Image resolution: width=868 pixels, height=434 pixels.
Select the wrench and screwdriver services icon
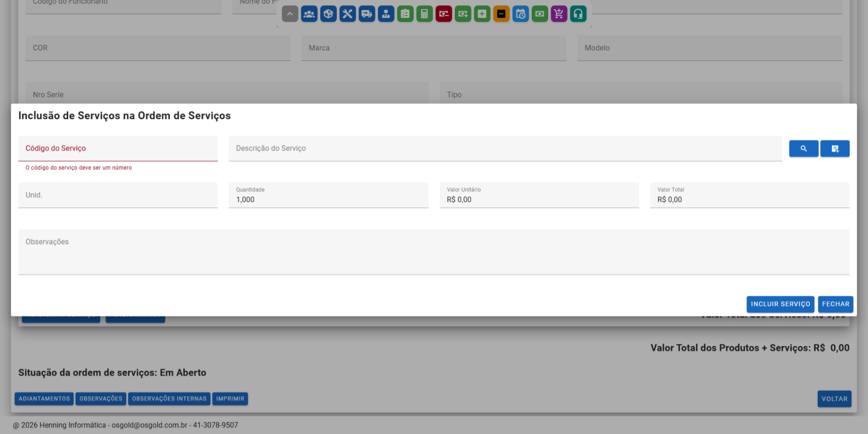coord(347,14)
